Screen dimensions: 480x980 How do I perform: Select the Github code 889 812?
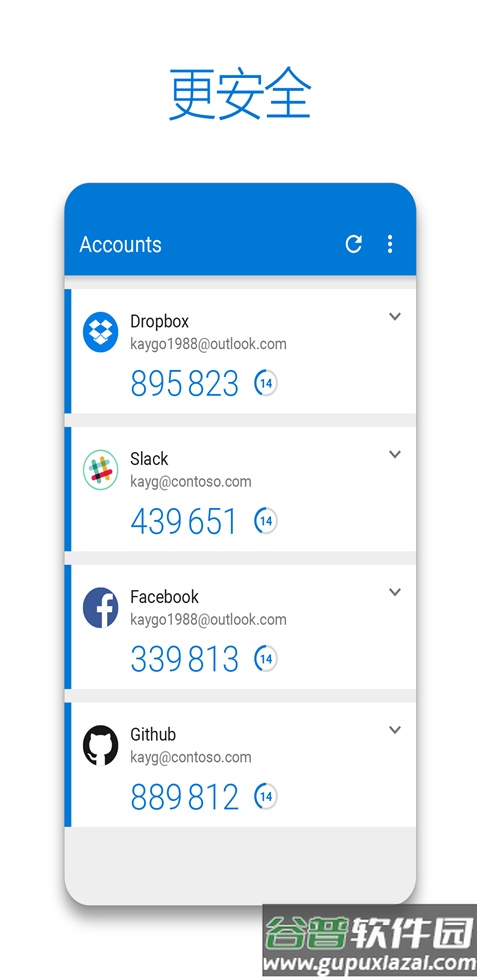point(184,797)
